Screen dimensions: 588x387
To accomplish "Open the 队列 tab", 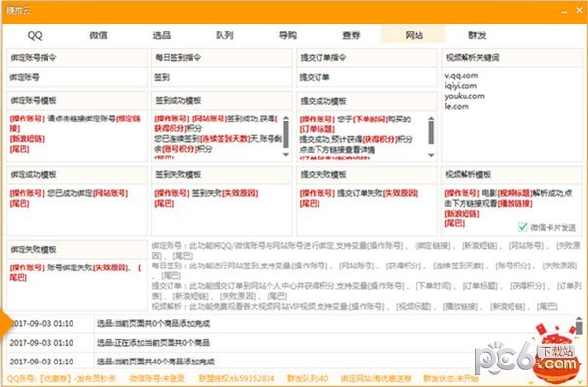I will [x=224, y=35].
